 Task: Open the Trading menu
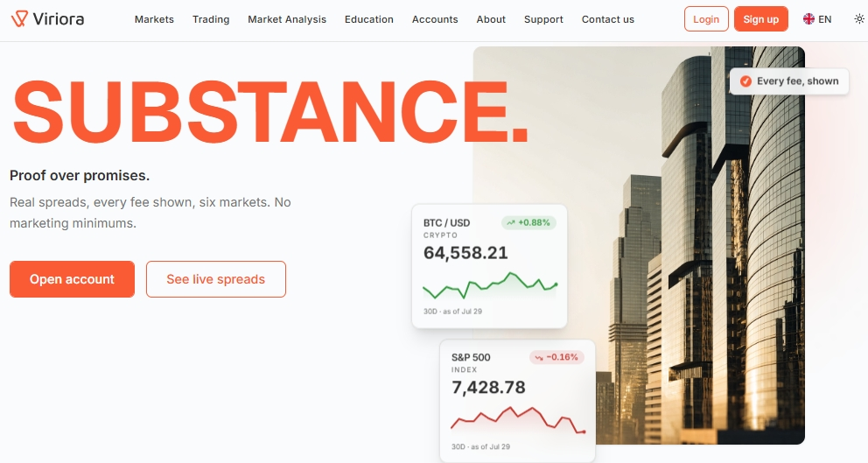click(211, 19)
